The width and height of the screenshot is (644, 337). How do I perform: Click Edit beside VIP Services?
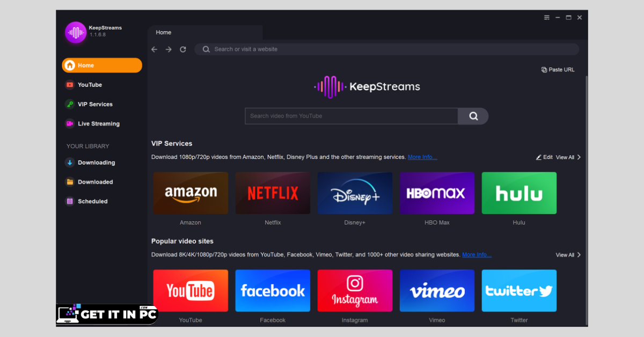544,157
